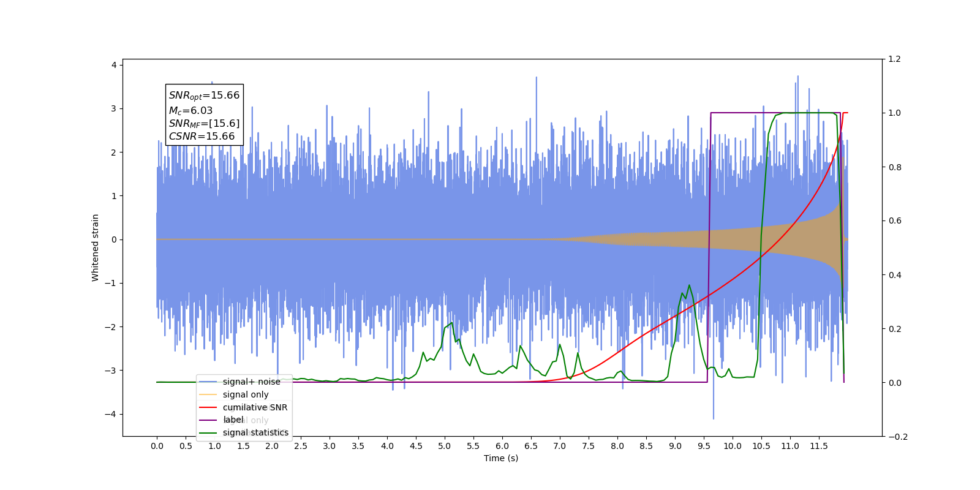
Task: Click the x-axis tick label 8.0
Action: click(617, 446)
